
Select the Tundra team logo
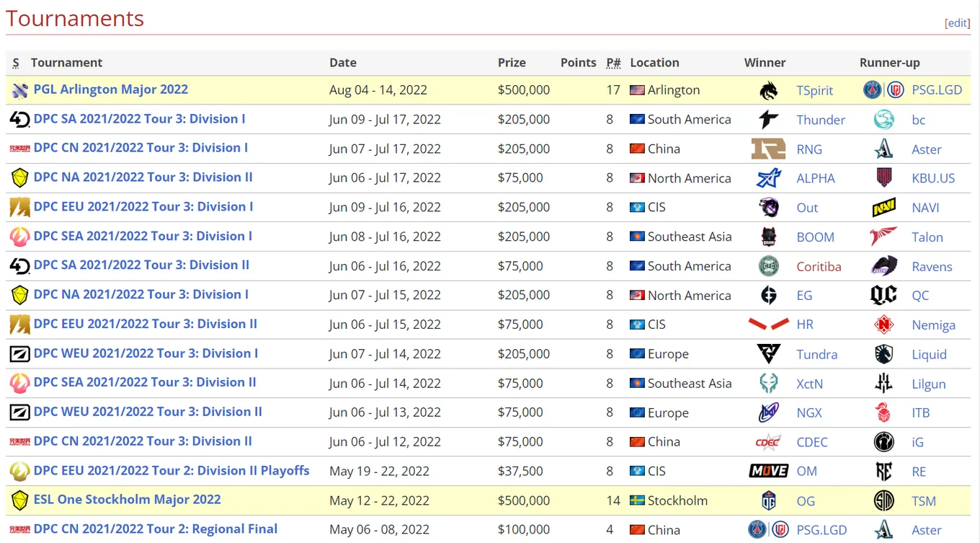click(769, 354)
